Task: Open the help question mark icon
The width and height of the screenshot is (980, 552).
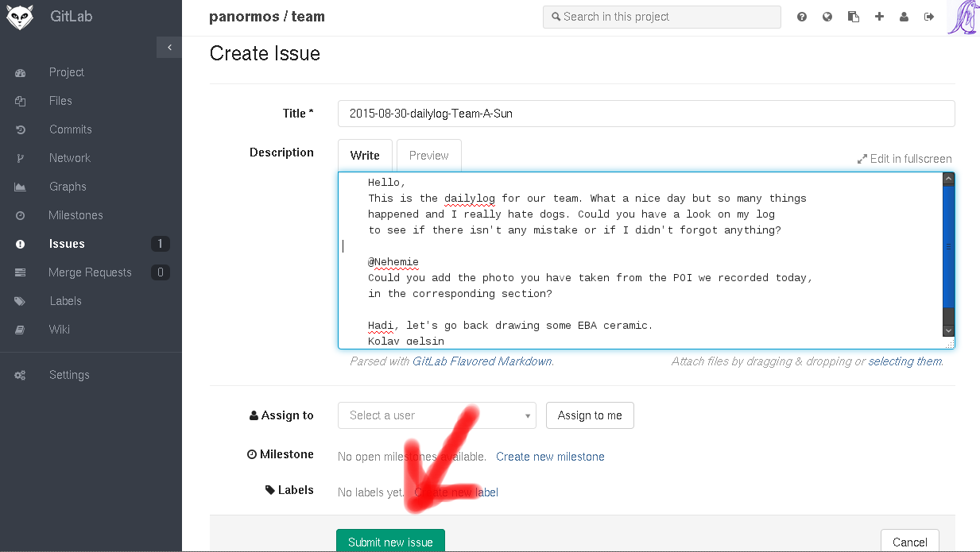Action: [802, 17]
